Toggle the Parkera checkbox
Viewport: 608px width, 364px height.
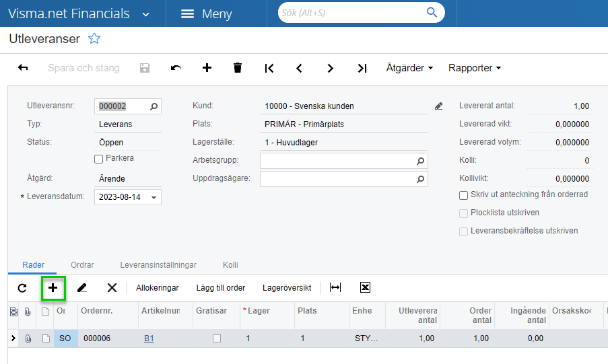[98, 159]
